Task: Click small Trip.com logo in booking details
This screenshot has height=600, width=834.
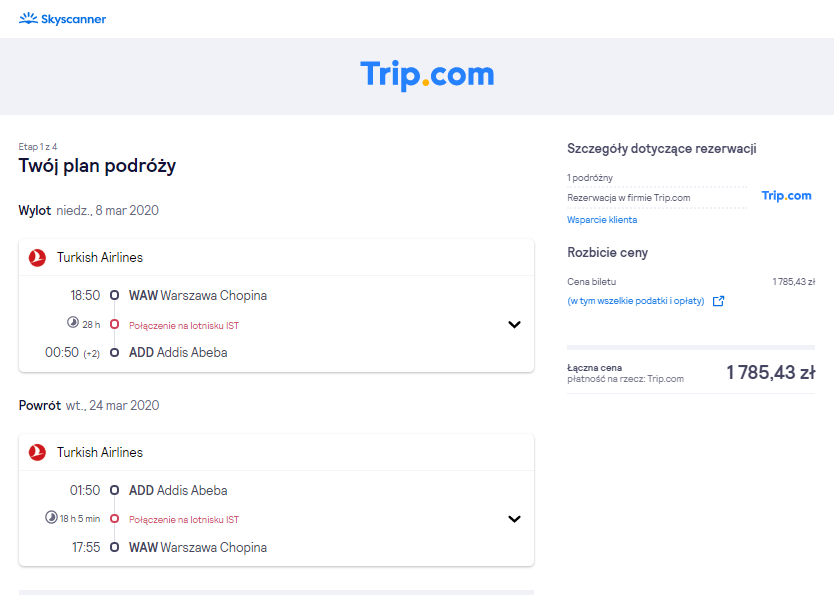Action: 787,196
